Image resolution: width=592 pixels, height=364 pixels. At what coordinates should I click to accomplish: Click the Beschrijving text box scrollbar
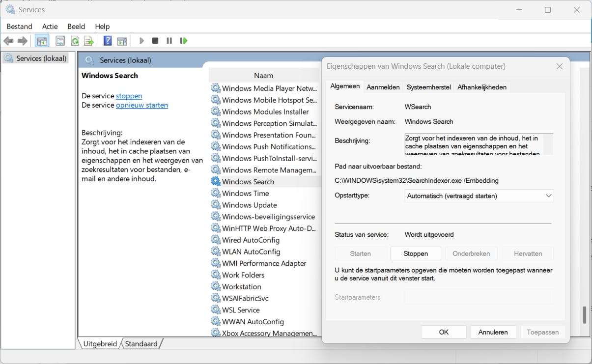pyautogui.click(x=548, y=144)
